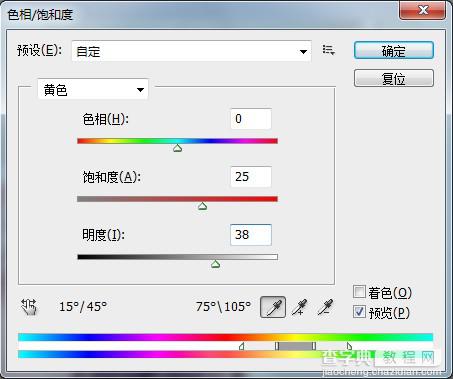Viewport: 453px width, 379px height.
Task: Open the 黄色 color channel dropdown
Action: [93, 89]
